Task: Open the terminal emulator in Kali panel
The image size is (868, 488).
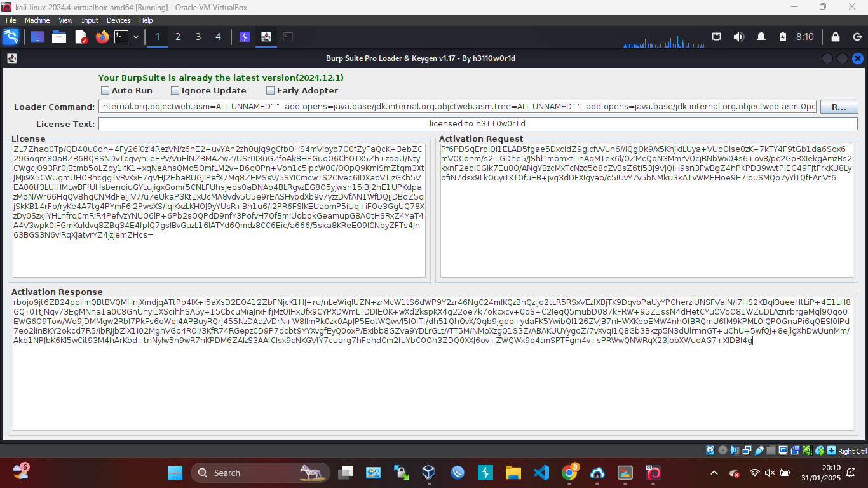Action: (x=121, y=37)
